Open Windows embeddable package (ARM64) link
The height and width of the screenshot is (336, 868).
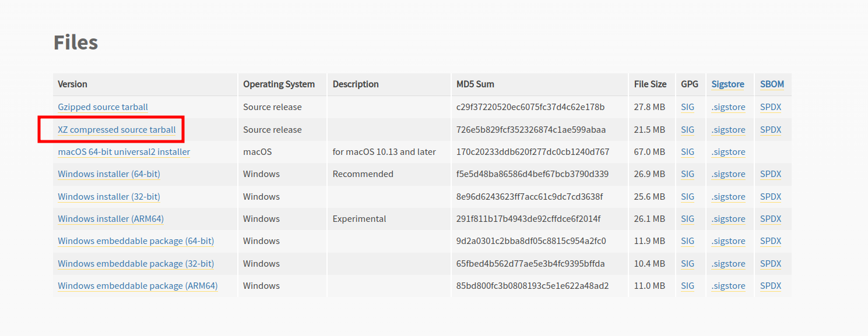click(x=138, y=286)
